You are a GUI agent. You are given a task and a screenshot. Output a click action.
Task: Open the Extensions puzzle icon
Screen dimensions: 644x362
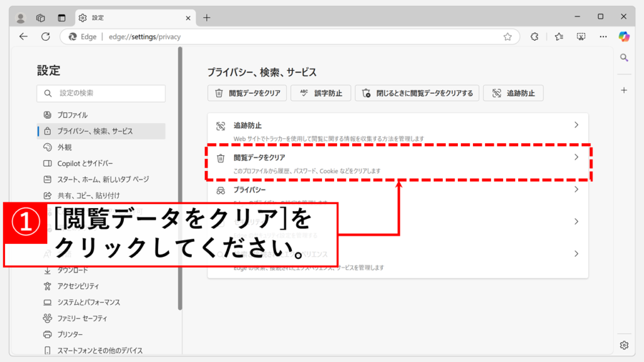[535, 36]
